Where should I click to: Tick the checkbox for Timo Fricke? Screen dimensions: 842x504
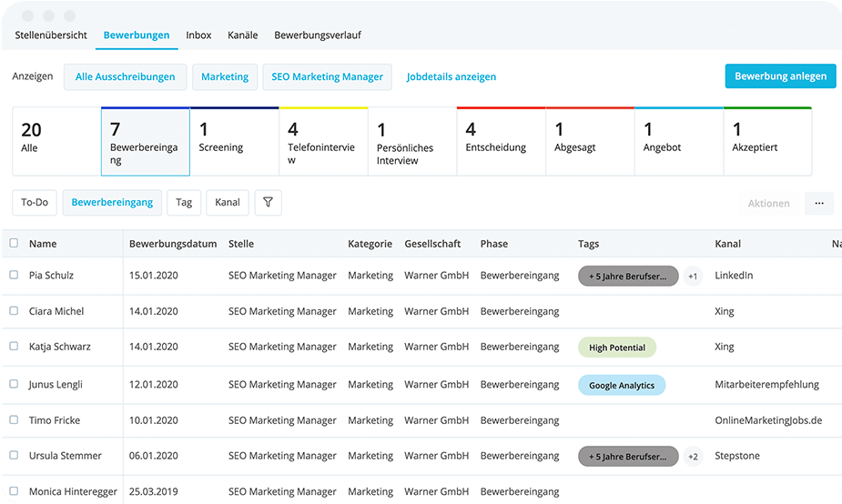(14, 419)
